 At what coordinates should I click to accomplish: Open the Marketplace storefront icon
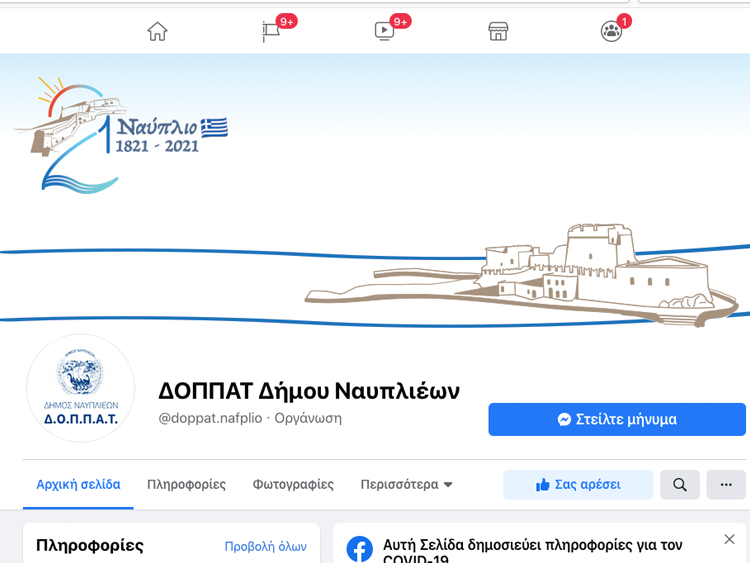tap(498, 31)
